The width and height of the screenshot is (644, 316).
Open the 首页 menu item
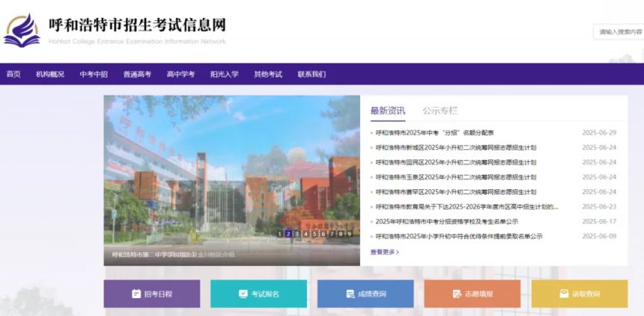(x=13, y=74)
